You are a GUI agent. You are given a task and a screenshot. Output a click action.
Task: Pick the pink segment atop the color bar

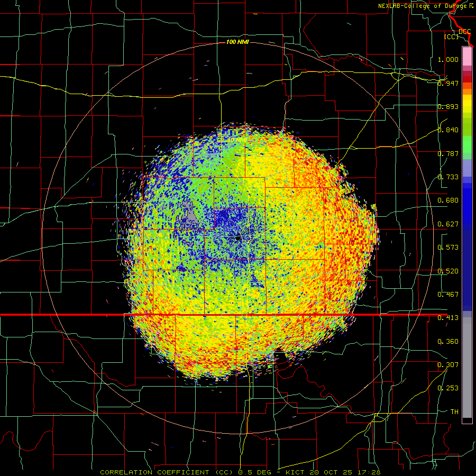pyautogui.click(x=467, y=56)
